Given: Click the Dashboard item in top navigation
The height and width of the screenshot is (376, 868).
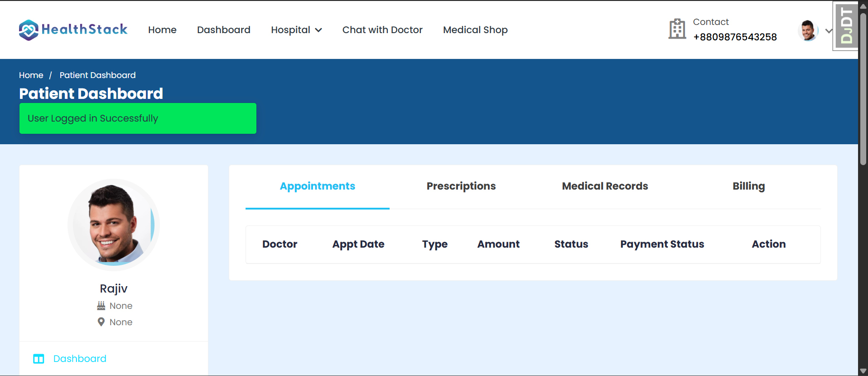Looking at the screenshot, I should (x=224, y=30).
